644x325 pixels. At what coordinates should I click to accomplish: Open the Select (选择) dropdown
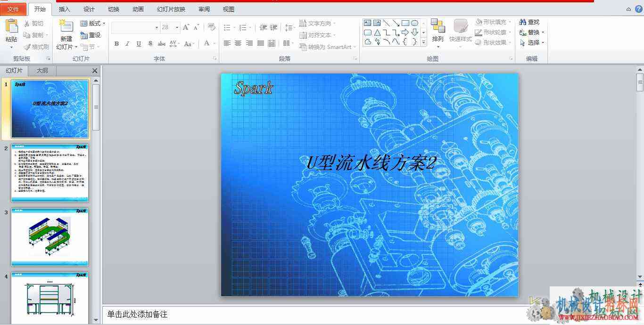tap(532, 42)
